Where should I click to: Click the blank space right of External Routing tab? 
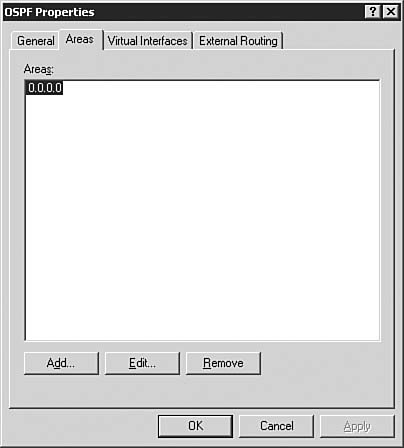tap(337, 40)
